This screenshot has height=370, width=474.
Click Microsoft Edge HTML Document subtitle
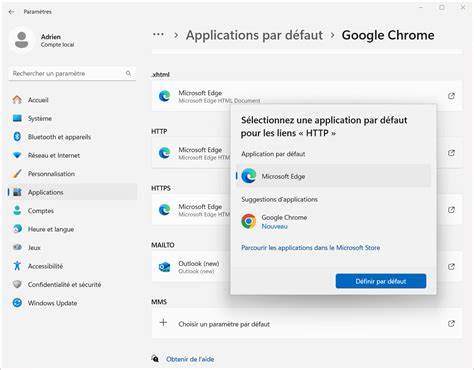point(219,100)
